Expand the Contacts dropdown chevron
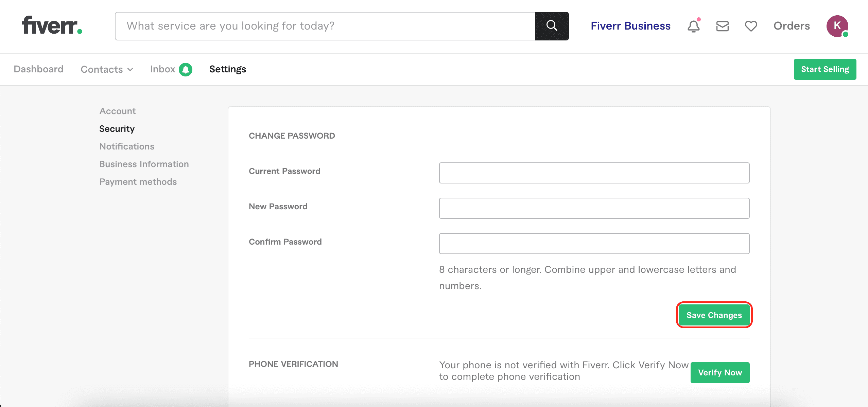The image size is (868, 407). [x=130, y=70]
